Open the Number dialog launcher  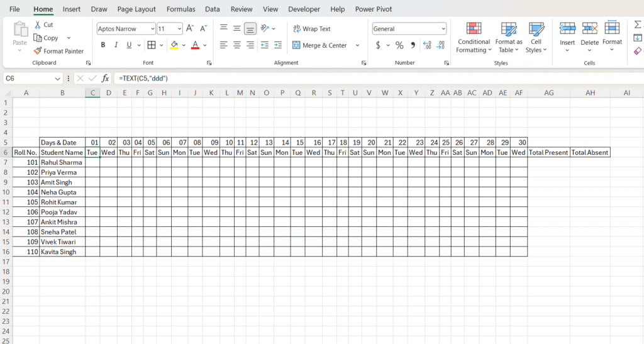click(x=447, y=63)
